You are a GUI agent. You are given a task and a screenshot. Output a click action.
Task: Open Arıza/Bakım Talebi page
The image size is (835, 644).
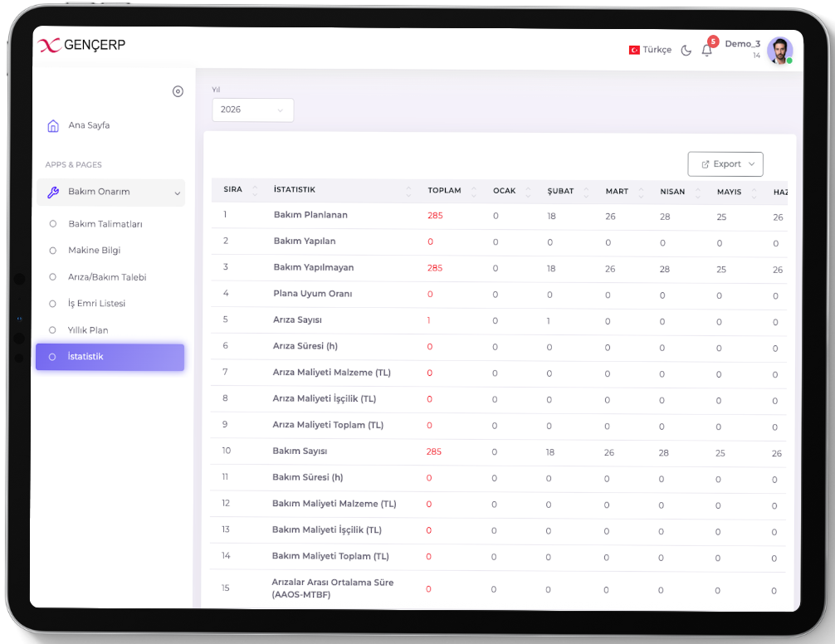click(107, 277)
